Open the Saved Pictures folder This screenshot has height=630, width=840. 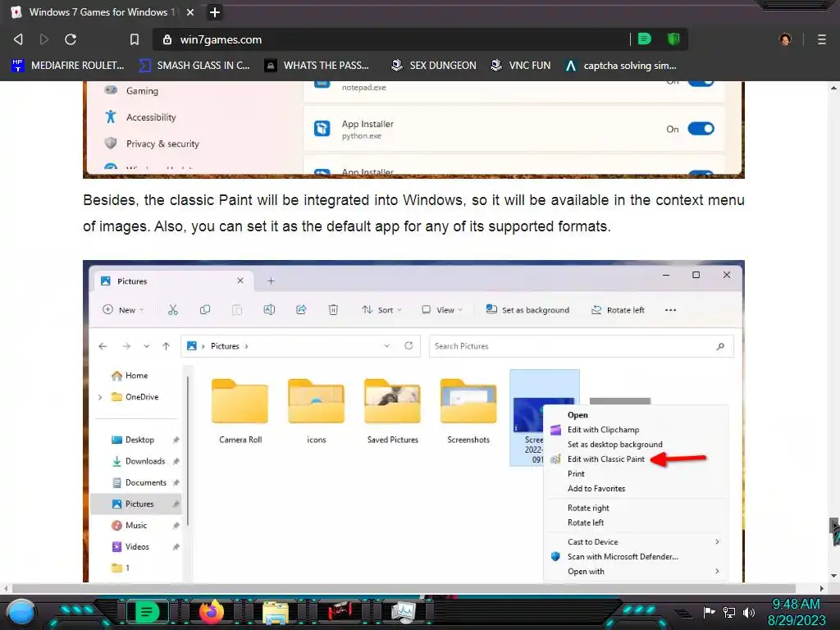[392, 412]
